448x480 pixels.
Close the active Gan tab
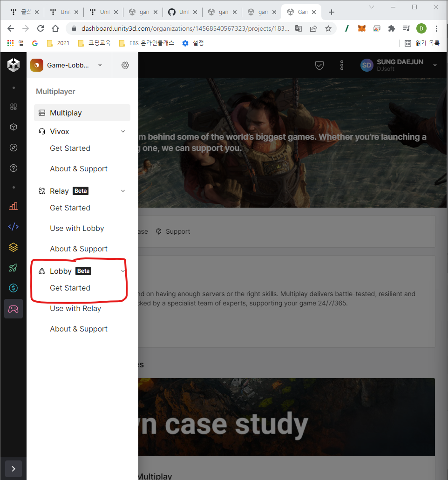click(x=314, y=12)
